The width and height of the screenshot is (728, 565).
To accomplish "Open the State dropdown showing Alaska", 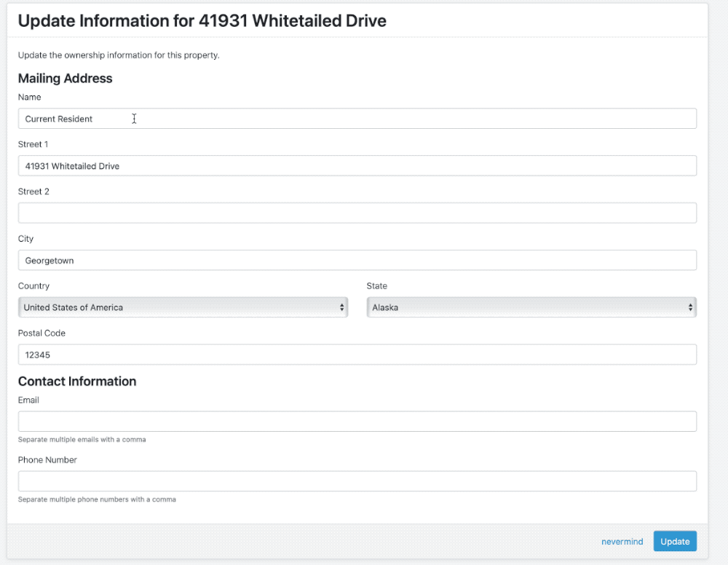I will coord(531,307).
